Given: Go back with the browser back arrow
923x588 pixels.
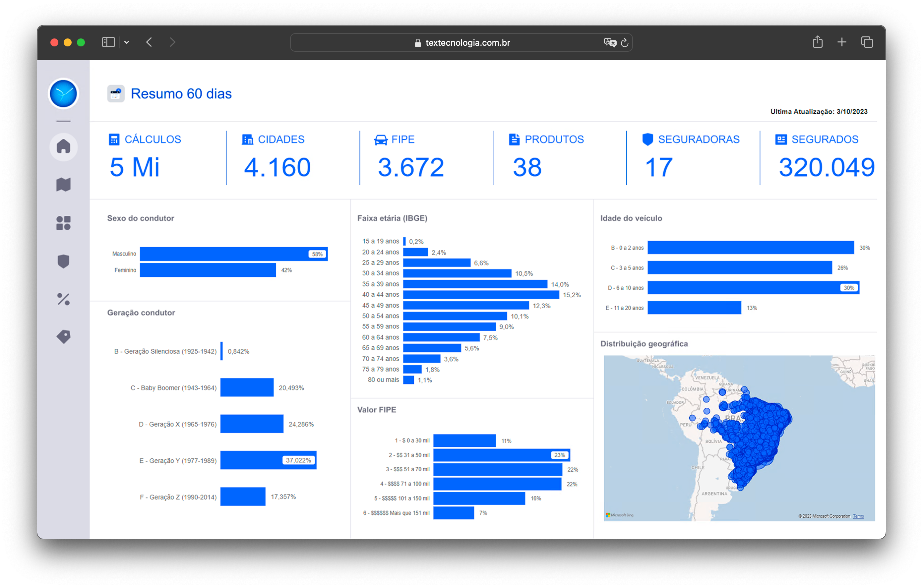Looking at the screenshot, I should pyautogui.click(x=150, y=42).
